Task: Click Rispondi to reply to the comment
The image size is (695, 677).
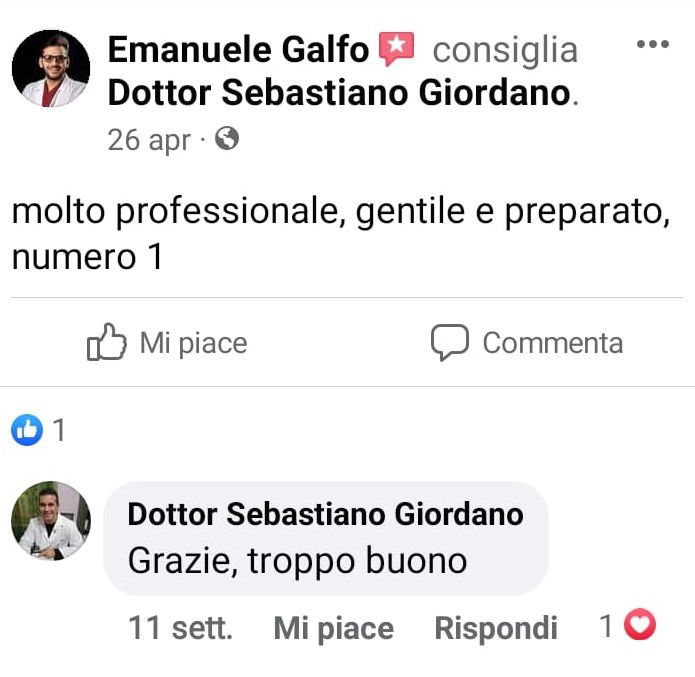Action: (x=495, y=628)
